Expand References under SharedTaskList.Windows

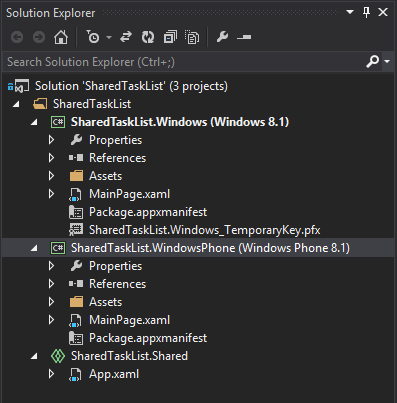click(51, 158)
